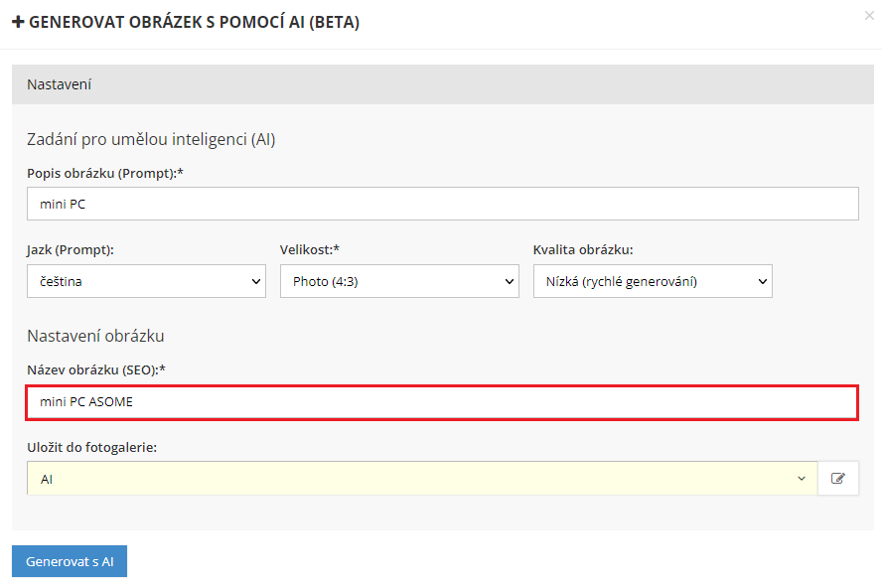Click the Zadání pro umělou inteligenci heading
This screenshot has height=588, width=882.
pos(151,139)
